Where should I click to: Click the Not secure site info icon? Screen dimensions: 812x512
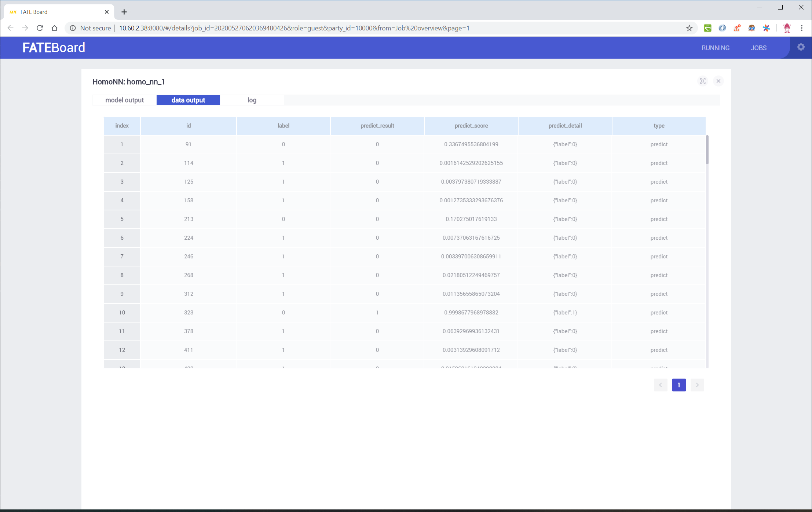click(x=73, y=28)
